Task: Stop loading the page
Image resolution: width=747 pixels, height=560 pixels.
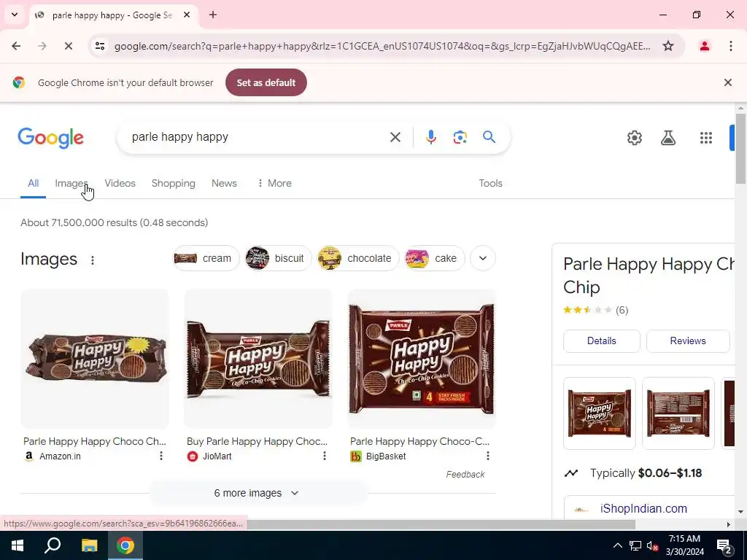Action: click(x=68, y=46)
